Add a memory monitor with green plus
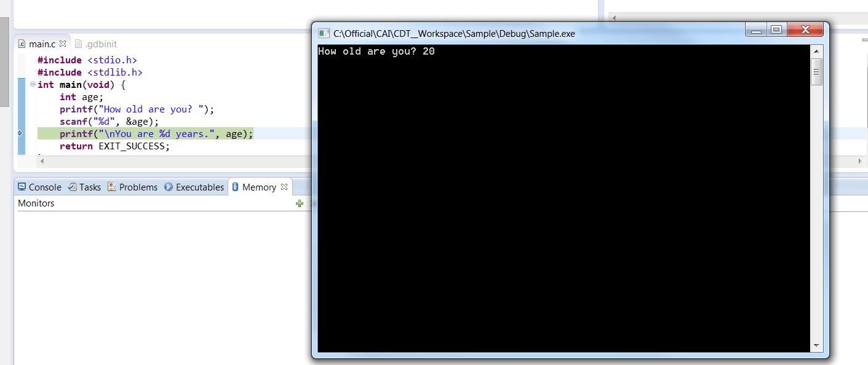This screenshot has width=868, height=365. pyautogui.click(x=300, y=203)
